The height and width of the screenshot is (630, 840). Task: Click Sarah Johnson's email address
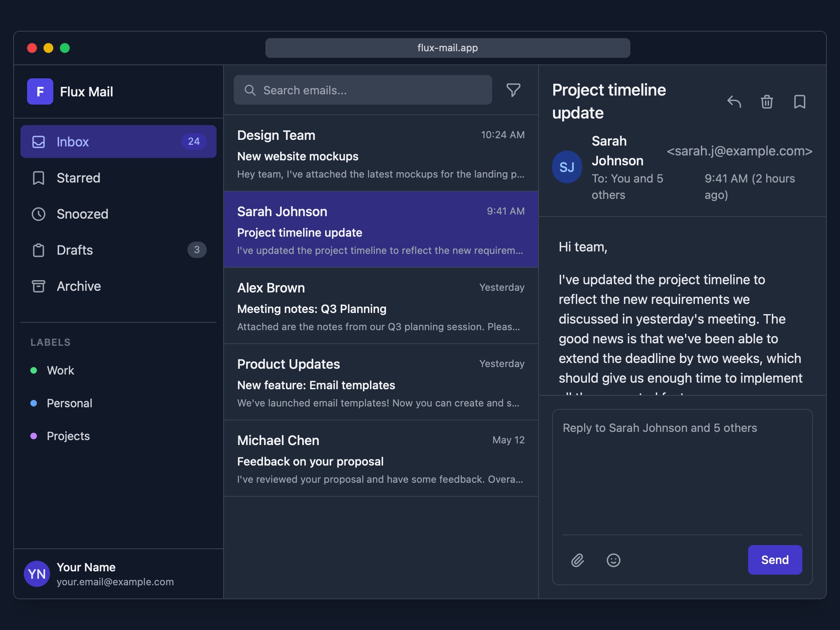click(x=739, y=151)
